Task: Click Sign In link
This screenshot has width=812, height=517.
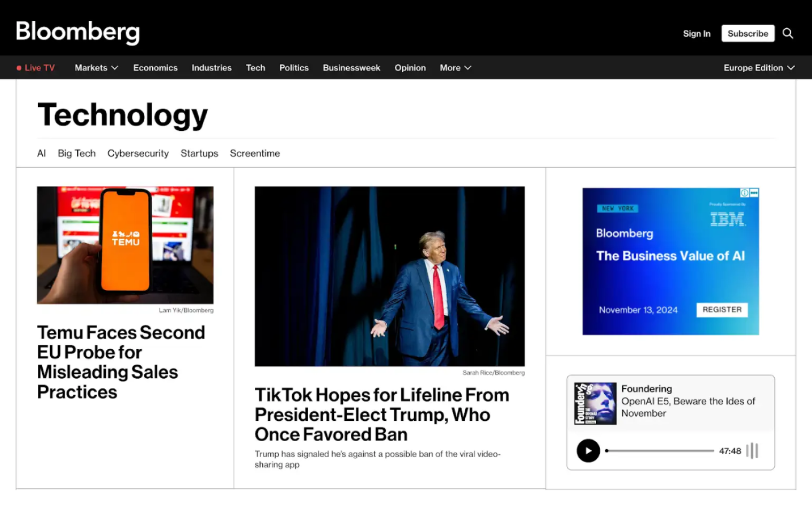Action: pyautogui.click(x=697, y=34)
